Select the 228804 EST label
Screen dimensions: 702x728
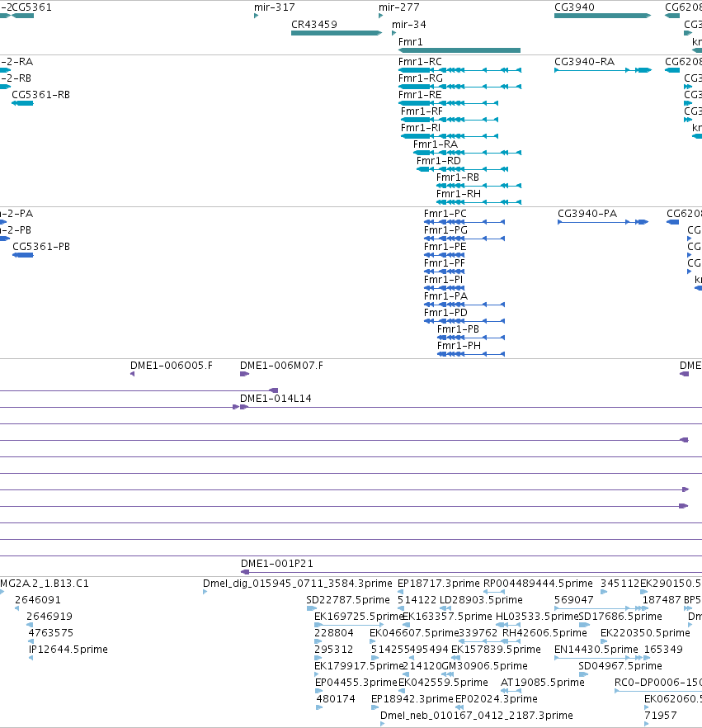tap(333, 633)
